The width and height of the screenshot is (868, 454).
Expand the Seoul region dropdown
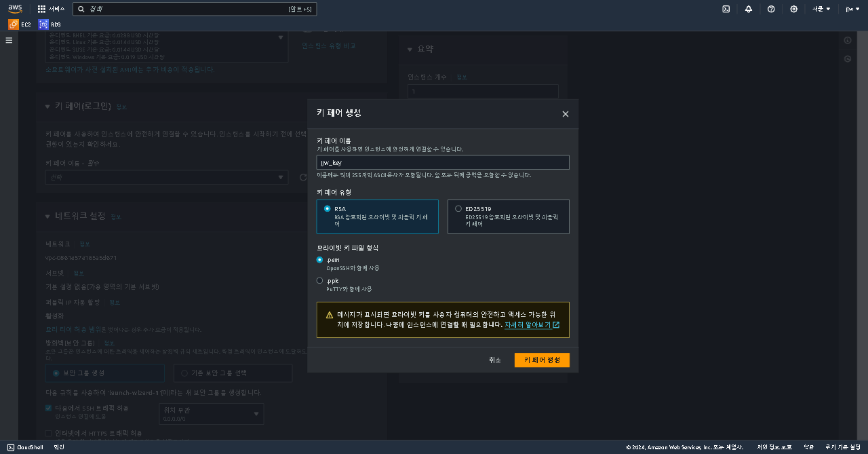821,9
